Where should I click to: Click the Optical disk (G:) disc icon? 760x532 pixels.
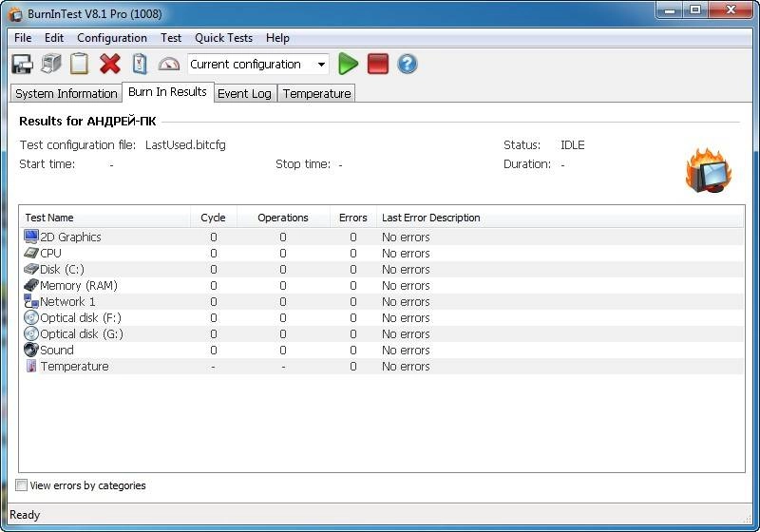[x=31, y=333]
